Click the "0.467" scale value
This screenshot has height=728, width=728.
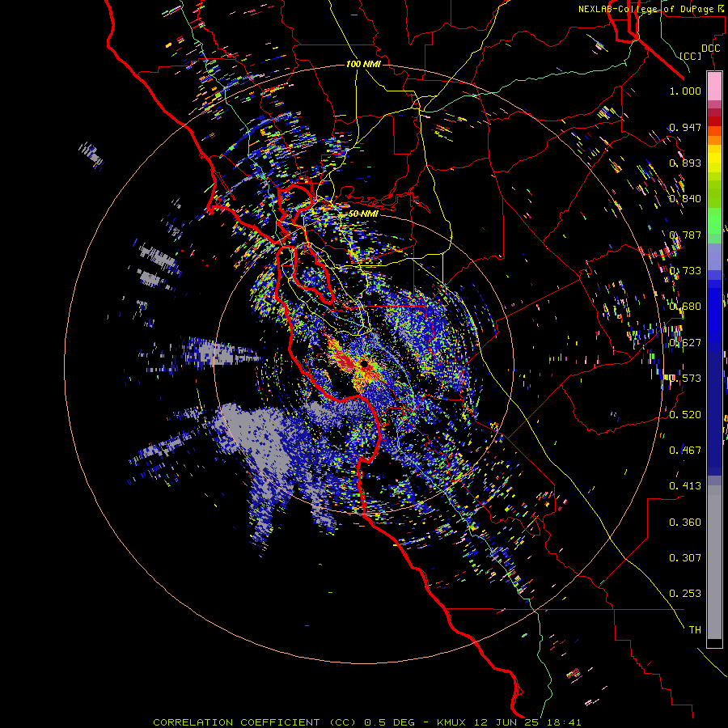685,451
